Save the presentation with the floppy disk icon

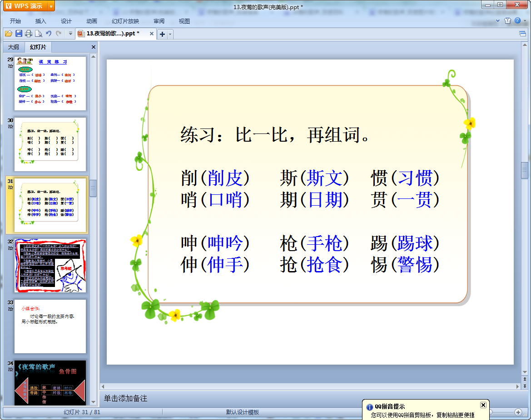[x=19, y=34]
